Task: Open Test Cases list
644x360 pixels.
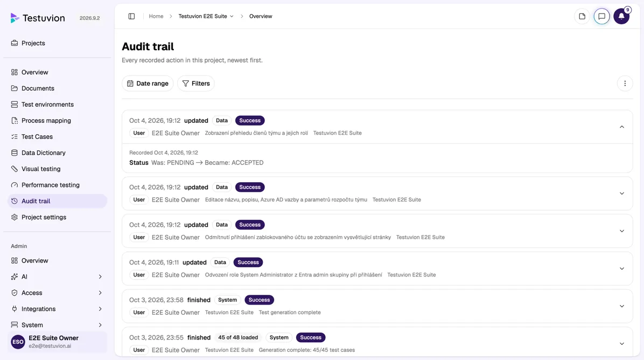Action: point(58,136)
